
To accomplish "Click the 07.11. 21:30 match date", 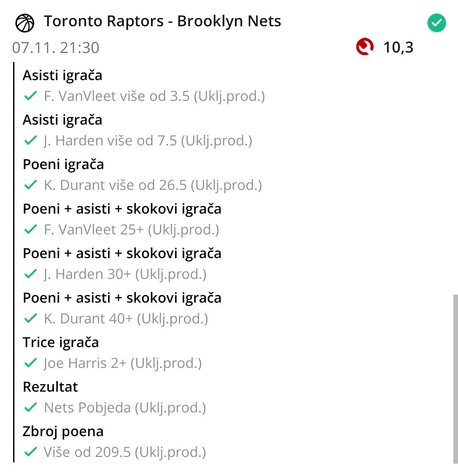I will (x=56, y=48).
